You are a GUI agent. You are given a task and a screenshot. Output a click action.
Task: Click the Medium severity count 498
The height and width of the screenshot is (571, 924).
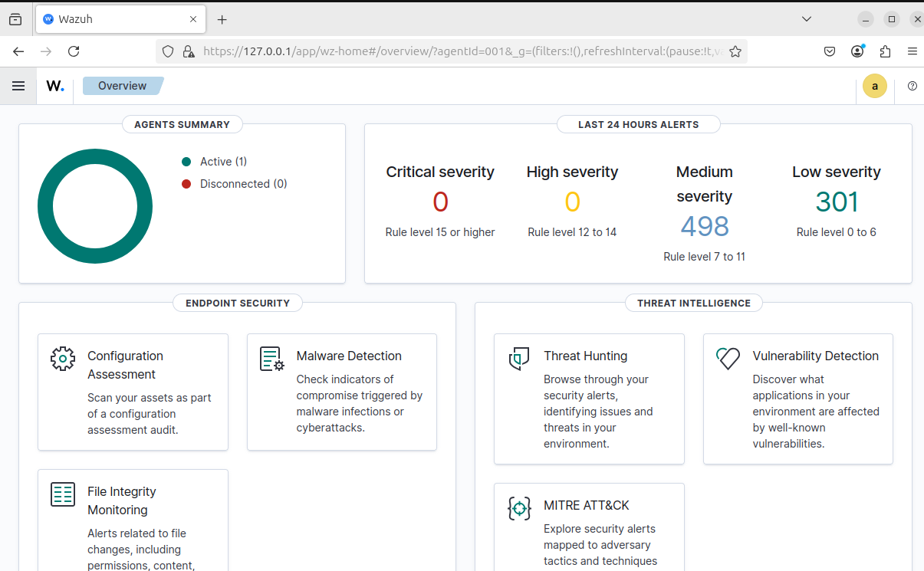tap(705, 226)
